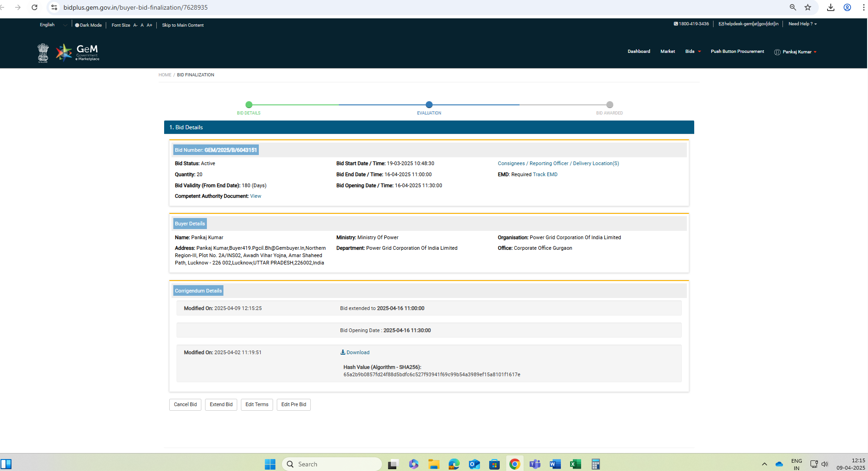Open Chrome profile icon
The width and height of the screenshot is (868, 471).
(x=847, y=7)
